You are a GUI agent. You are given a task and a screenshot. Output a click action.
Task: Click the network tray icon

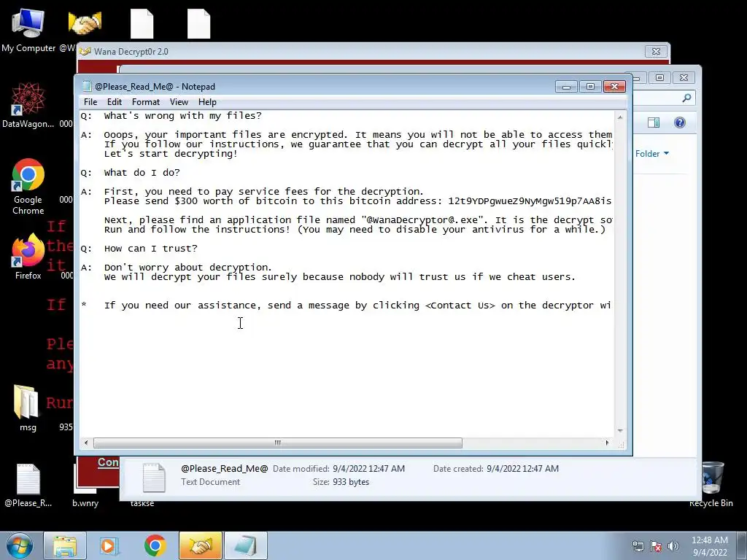[638, 546]
